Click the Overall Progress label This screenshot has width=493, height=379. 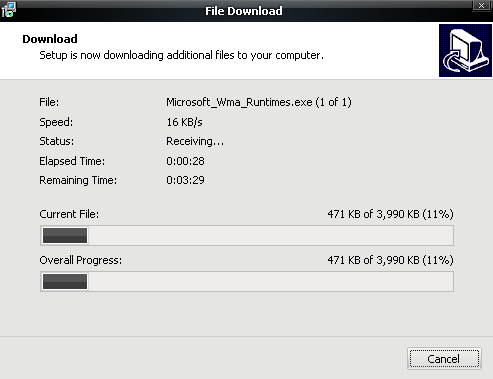click(x=81, y=260)
